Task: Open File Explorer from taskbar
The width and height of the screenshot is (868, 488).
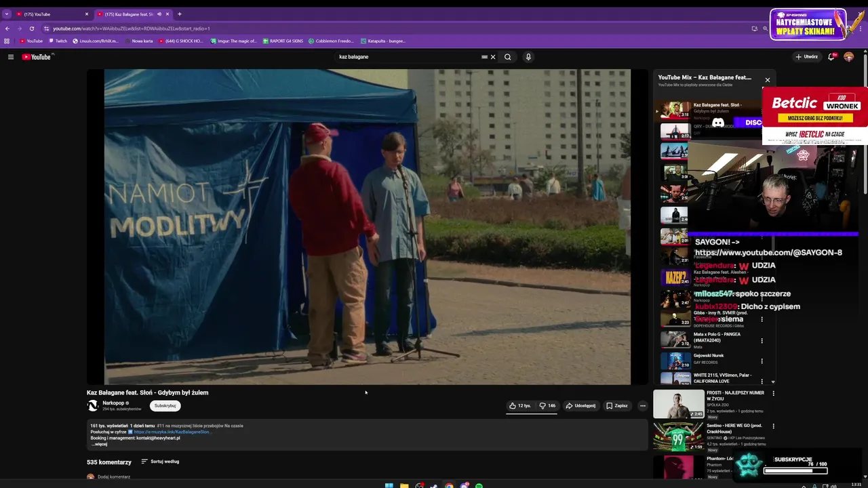Action: coord(404,485)
